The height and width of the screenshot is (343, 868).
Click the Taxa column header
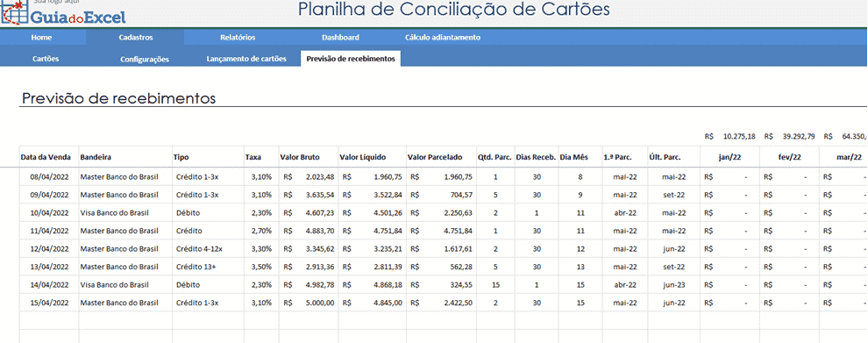(x=261, y=157)
